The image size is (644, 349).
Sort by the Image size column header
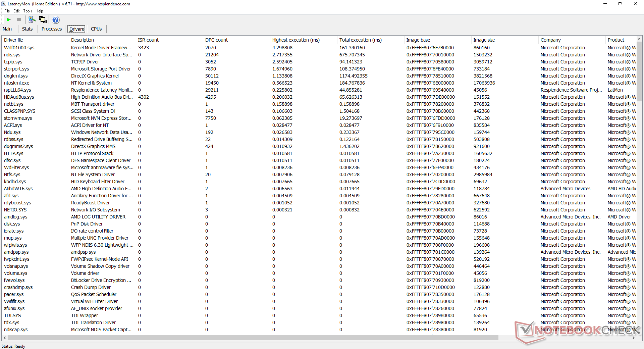505,40
